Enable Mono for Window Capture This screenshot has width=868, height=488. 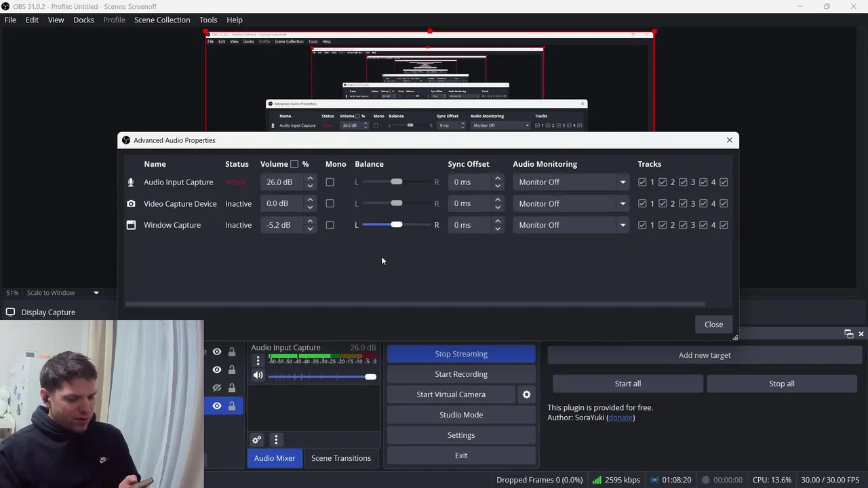point(330,225)
